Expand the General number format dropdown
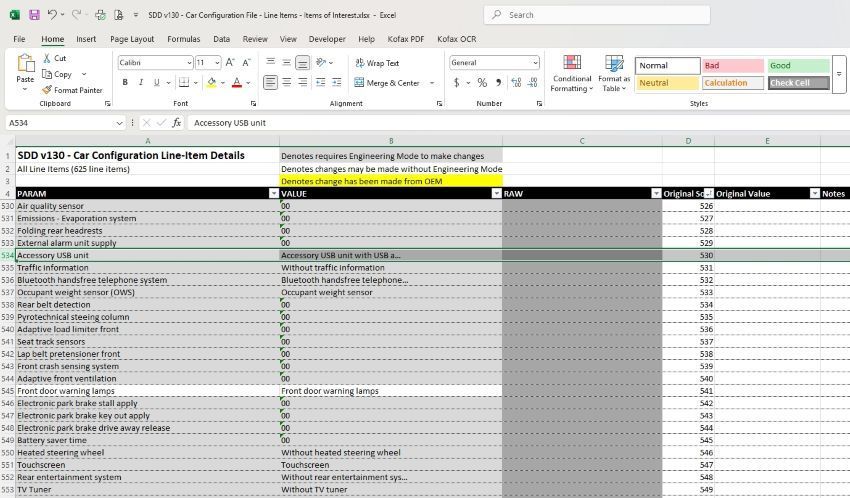The image size is (850, 498). pos(534,62)
